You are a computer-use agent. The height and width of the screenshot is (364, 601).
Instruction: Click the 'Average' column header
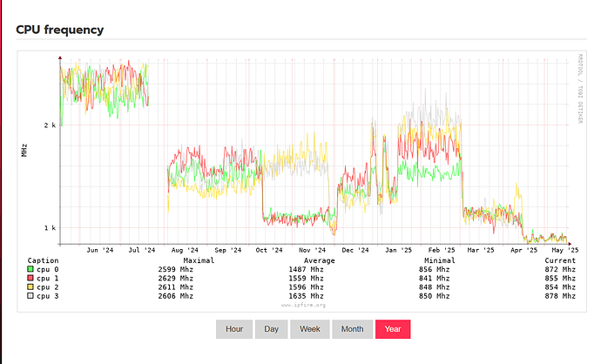[320, 260]
